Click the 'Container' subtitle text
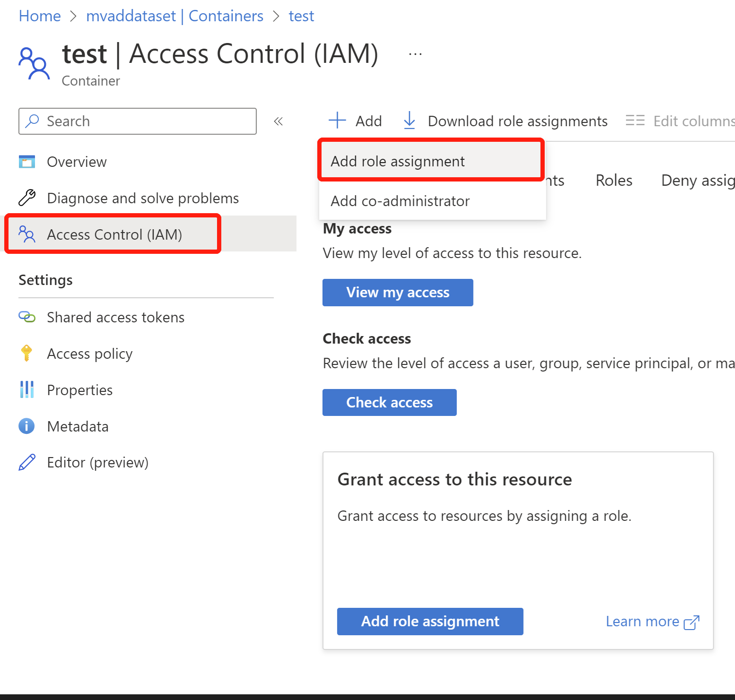The image size is (735, 700). coord(91,81)
